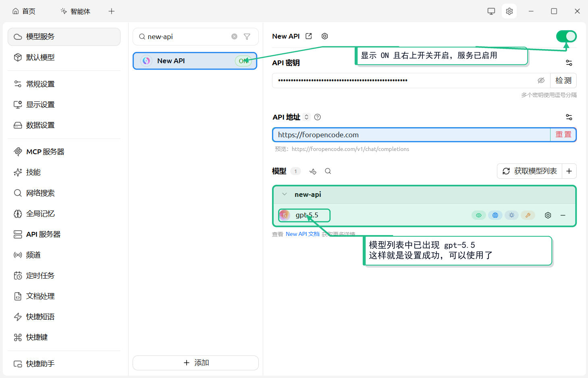Image resolution: width=588 pixels, height=378 pixels.
Task: Open the API address help question icon
Action: (x=318, y=117)
